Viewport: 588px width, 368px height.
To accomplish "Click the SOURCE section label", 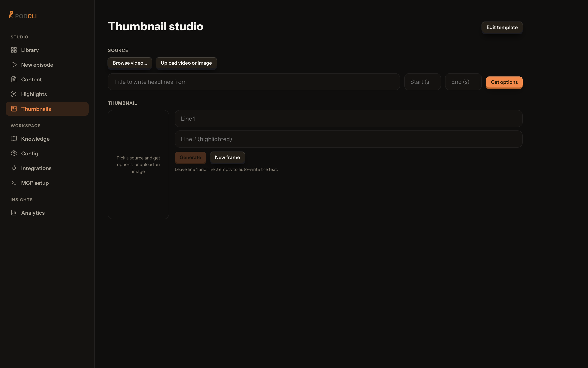I will tap(118, 50).
